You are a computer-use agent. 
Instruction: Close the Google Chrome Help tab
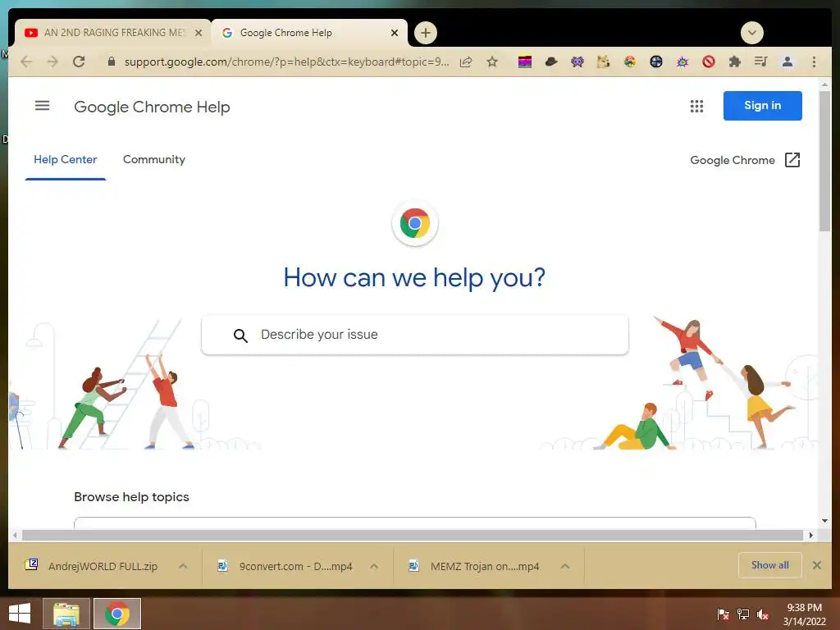395,33
